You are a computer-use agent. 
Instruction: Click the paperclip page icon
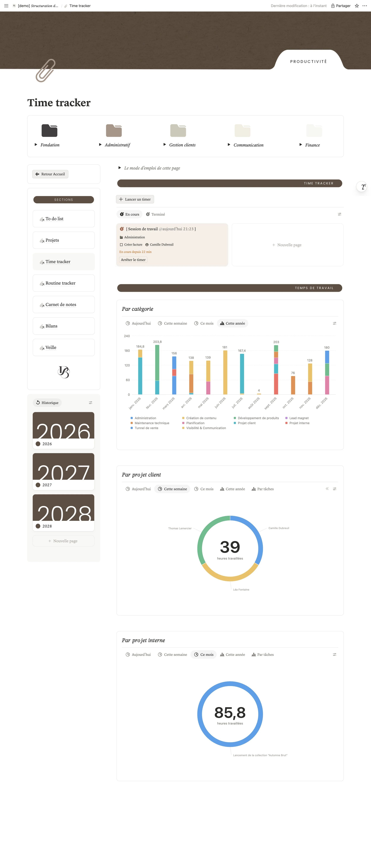(x=46, y=70)
